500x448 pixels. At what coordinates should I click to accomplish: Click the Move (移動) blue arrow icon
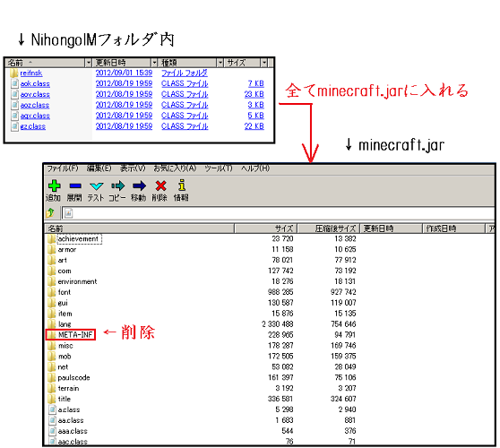[x=139, y=185]
